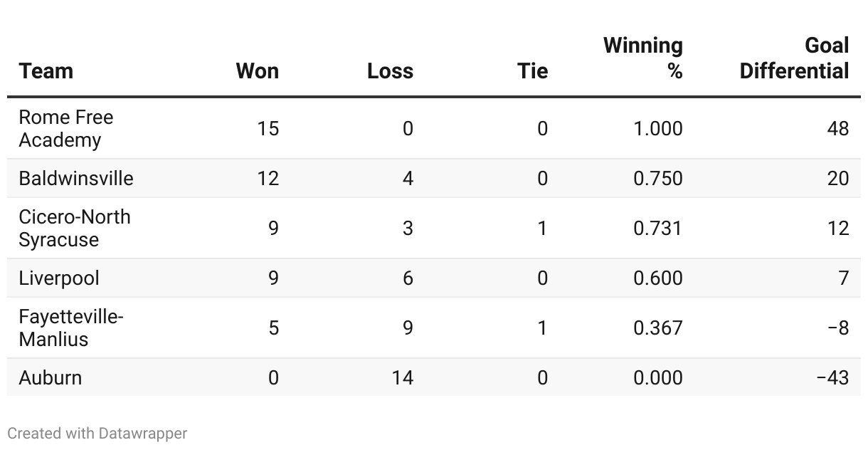
Task: Click the Goal Differential column header
Action: point(795,58)
